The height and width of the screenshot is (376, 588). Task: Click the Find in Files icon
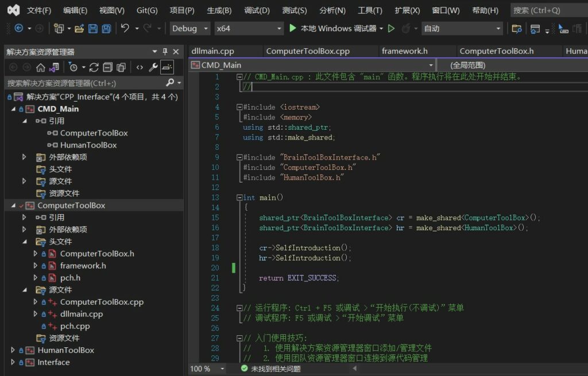(x=516, y=29)
